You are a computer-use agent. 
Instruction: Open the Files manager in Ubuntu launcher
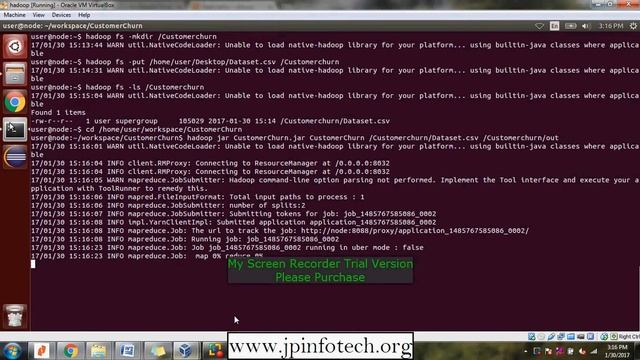point(15,74)
